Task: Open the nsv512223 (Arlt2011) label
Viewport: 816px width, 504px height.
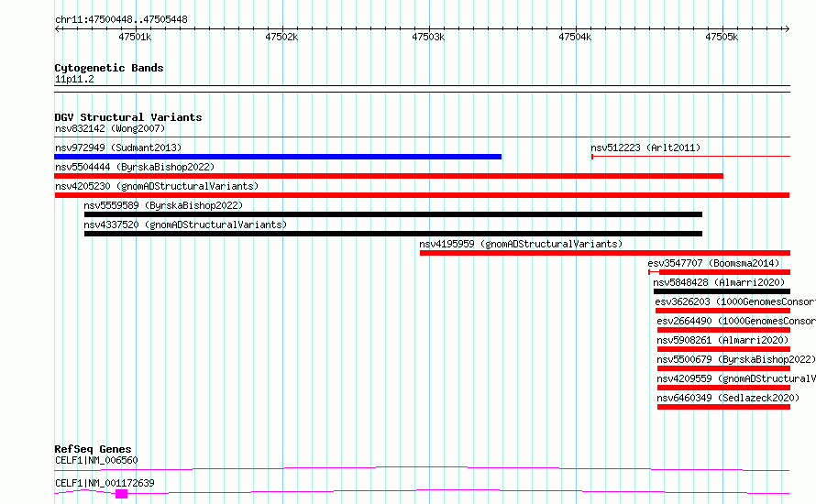Action: tap(645, 148)
